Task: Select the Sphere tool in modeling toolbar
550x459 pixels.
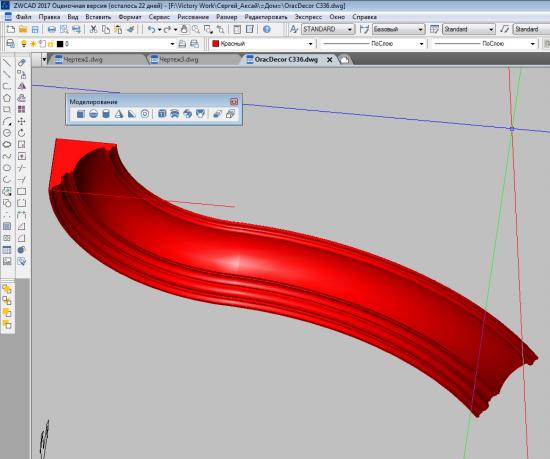Action: [93, 114]
